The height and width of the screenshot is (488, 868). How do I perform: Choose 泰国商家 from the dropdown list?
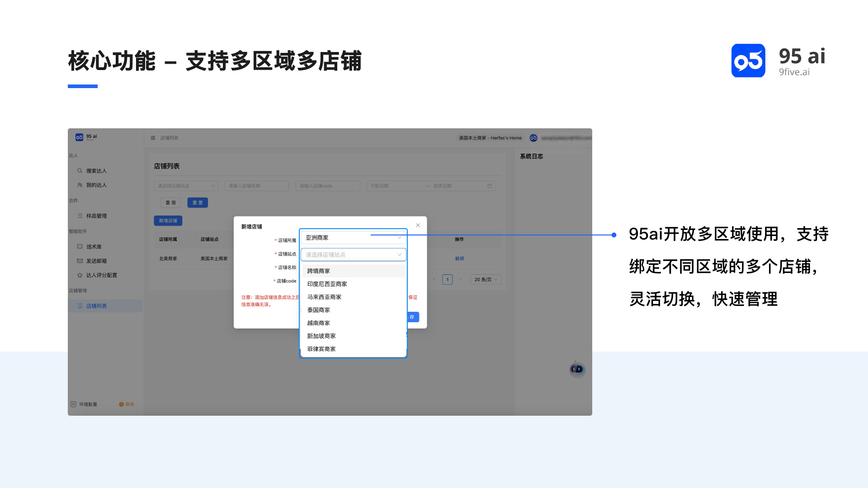tap(354, 310)
